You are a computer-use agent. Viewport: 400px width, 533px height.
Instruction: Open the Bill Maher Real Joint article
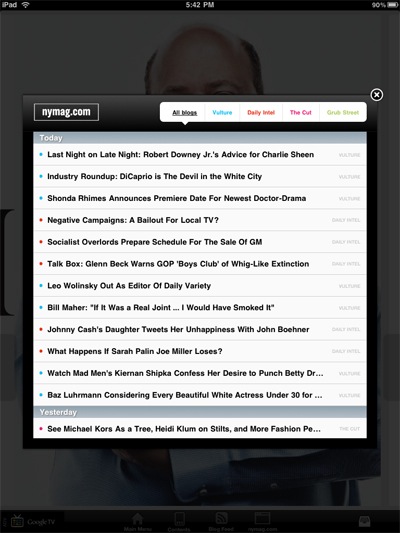(x=200, y=308)
